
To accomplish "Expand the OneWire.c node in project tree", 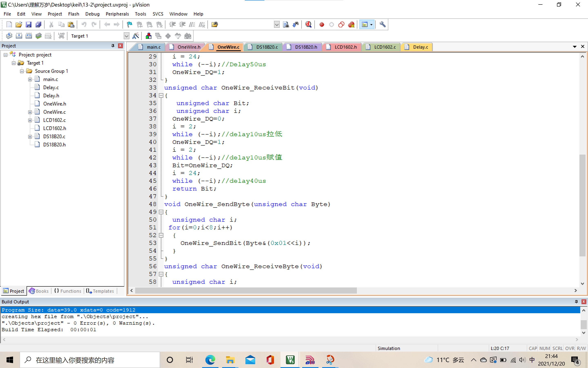I will pyautogui.click(x=30, y=112).
